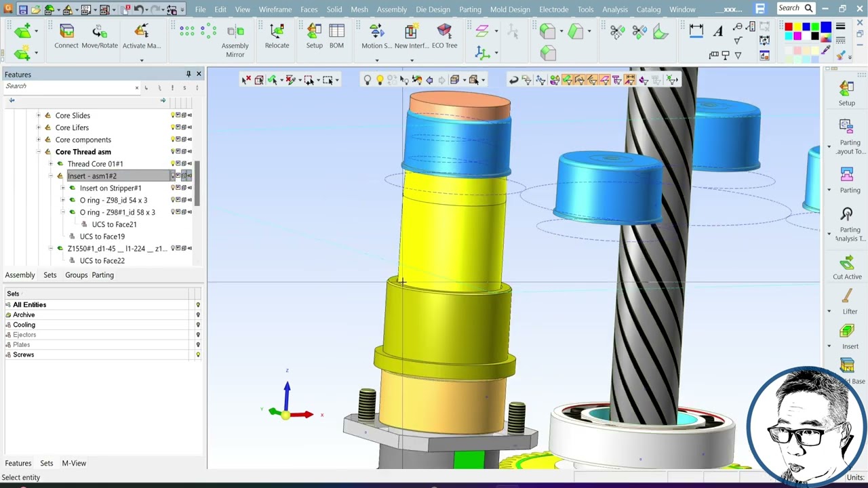Click the linear dimension tool icon
Image resolution: width=868 pixels, height=488 pixels.
(696, 30)
